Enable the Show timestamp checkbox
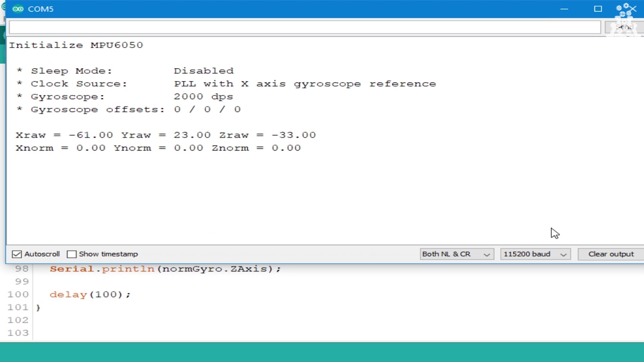 [72, 254]
